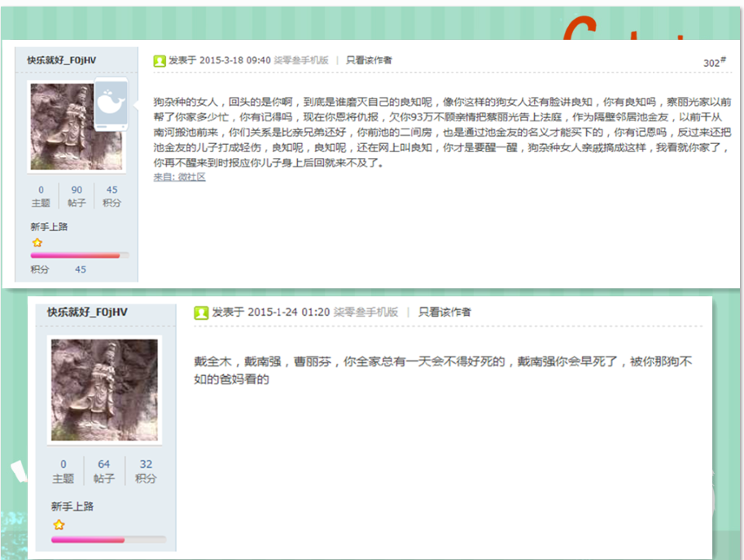
Task: Click 只看该作者 in the 2015-1-24 post
Action: coord(444,312)
